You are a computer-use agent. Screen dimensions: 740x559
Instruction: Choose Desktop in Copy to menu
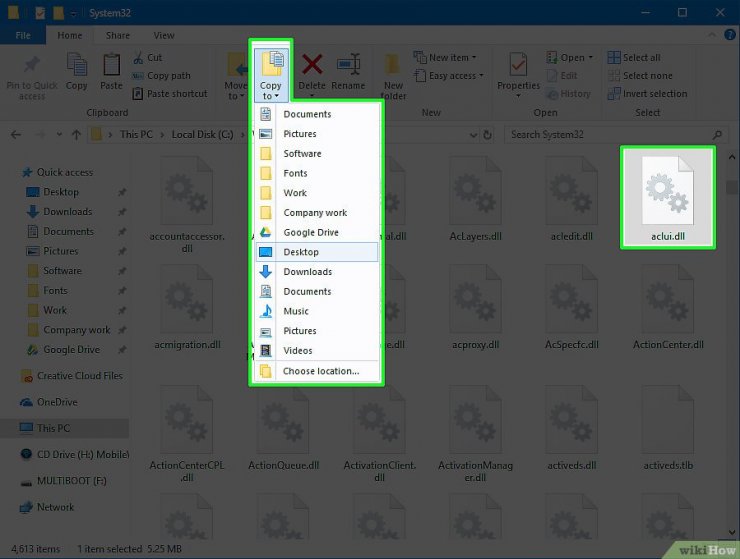317,252
